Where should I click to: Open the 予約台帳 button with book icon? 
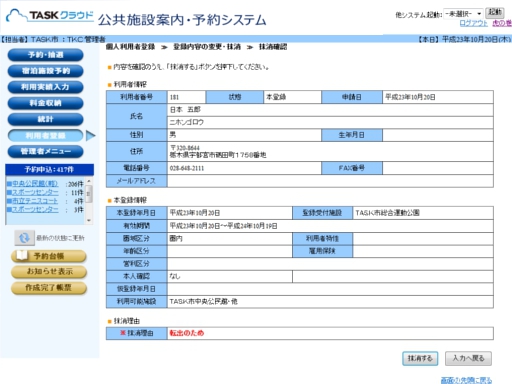(49, 256)
